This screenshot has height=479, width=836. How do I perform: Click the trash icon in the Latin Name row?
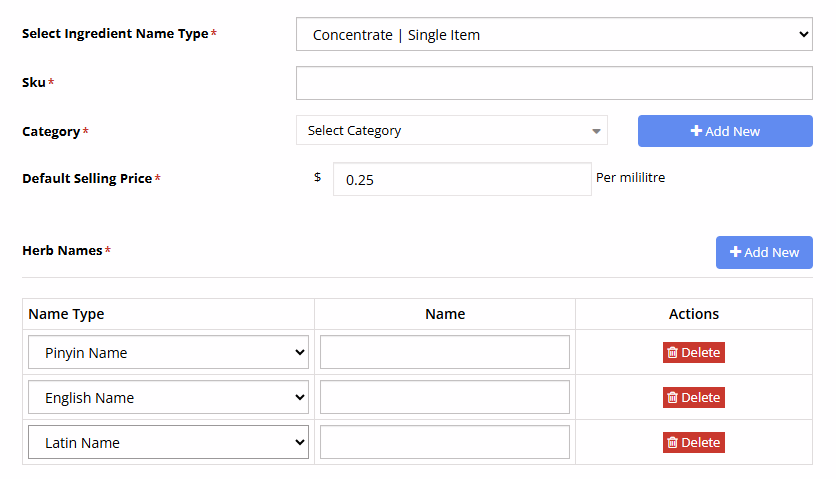(x=673, y=442)
